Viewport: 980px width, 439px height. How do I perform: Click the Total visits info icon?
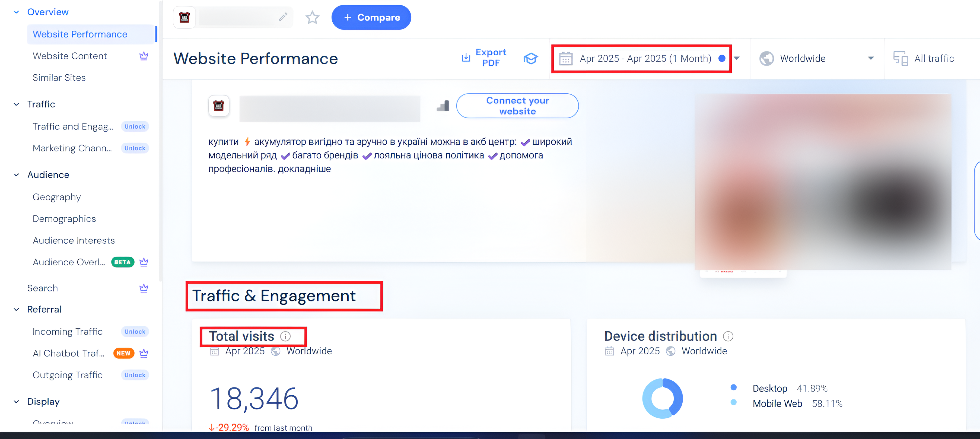[x=285, y=336]
